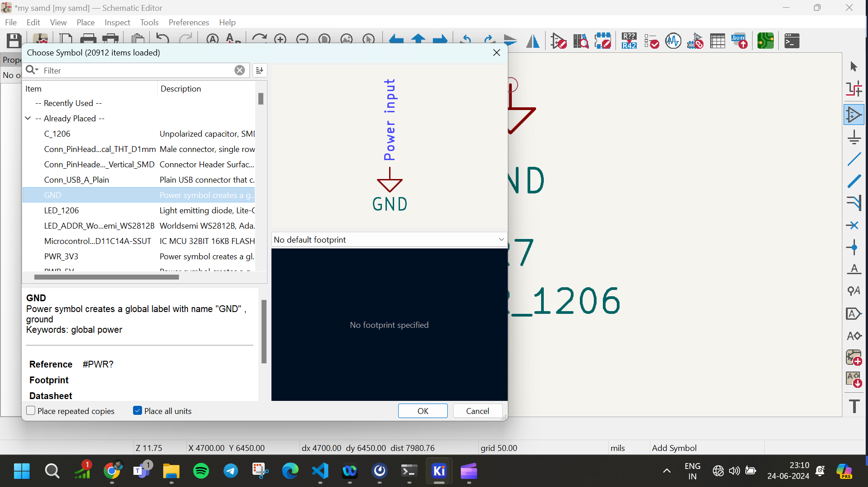Open Visual Studio Code from taskbar
Screen dimensions: 868x487
click(320, 471)
